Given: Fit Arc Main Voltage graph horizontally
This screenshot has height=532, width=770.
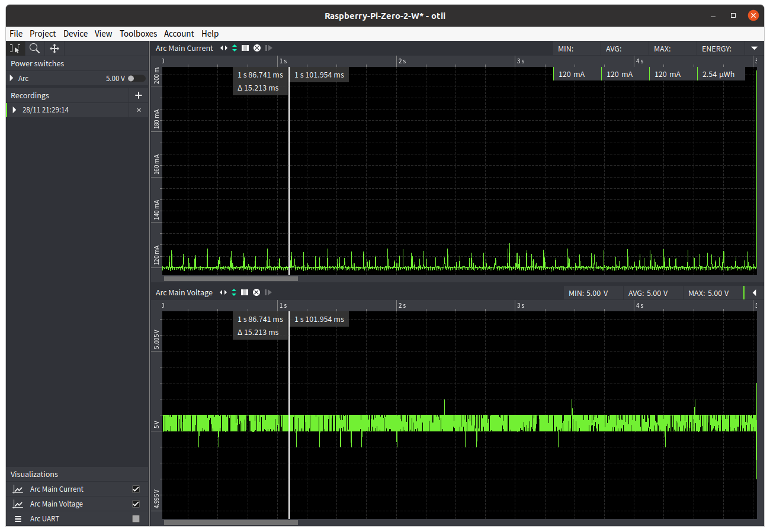Looking at the screenshot, I should pos(223,292).
